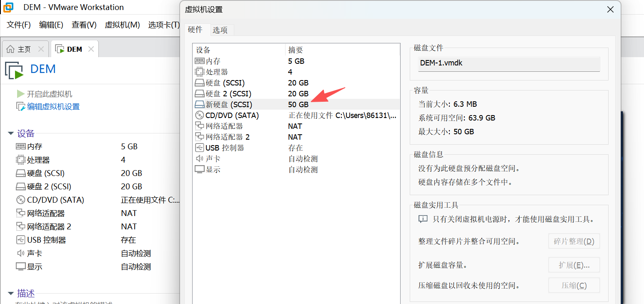
Task: Click the CD/DVD (SATA) icon in settings dialog
Action: [199, 115]
